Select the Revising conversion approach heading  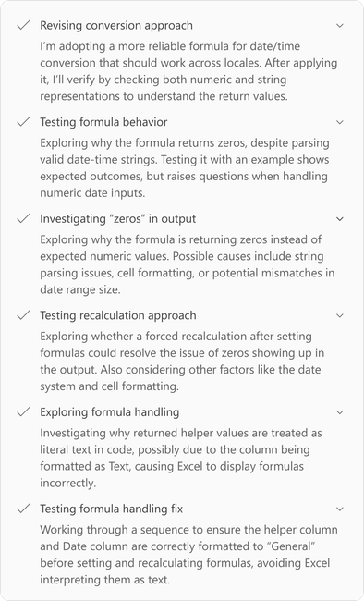[x=116, y=26]
